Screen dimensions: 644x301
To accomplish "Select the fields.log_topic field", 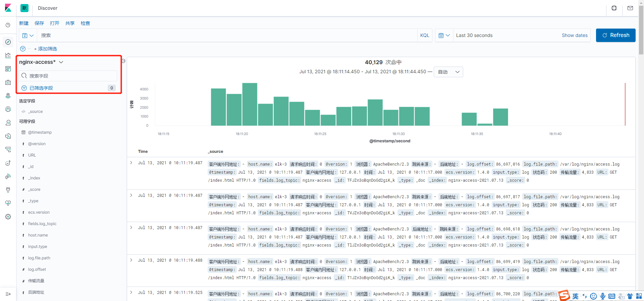I will click(42, 224).
